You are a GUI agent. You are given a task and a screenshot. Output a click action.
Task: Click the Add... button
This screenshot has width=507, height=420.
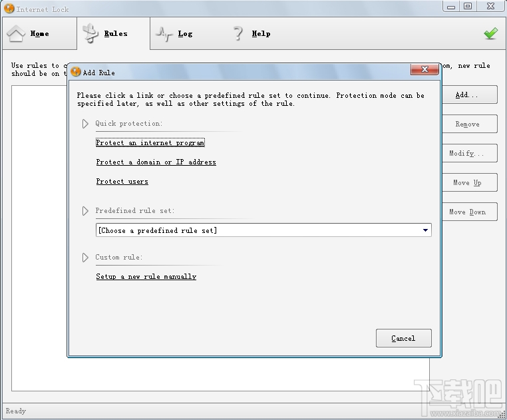click(x=470, y=95)
